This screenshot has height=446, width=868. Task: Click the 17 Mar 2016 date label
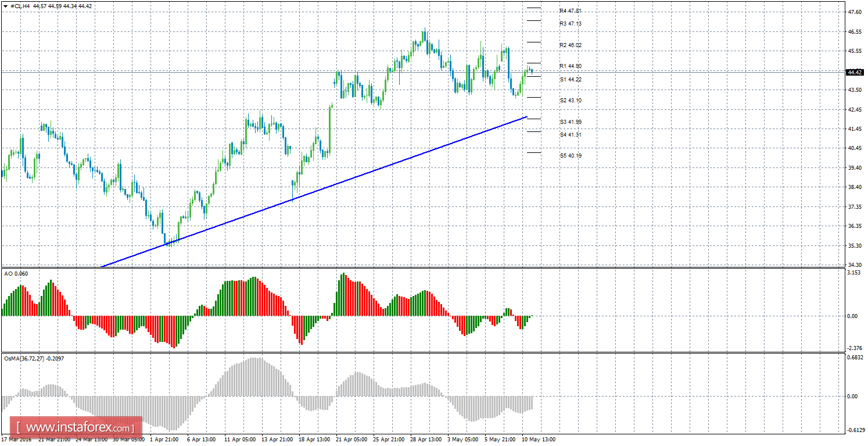(16, 440)
